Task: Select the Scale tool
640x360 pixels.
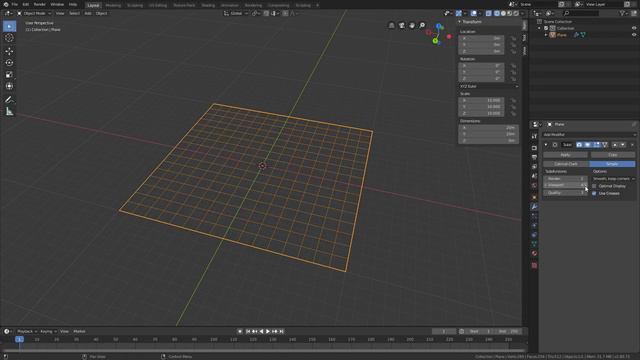Action: [x=9, y=75]
